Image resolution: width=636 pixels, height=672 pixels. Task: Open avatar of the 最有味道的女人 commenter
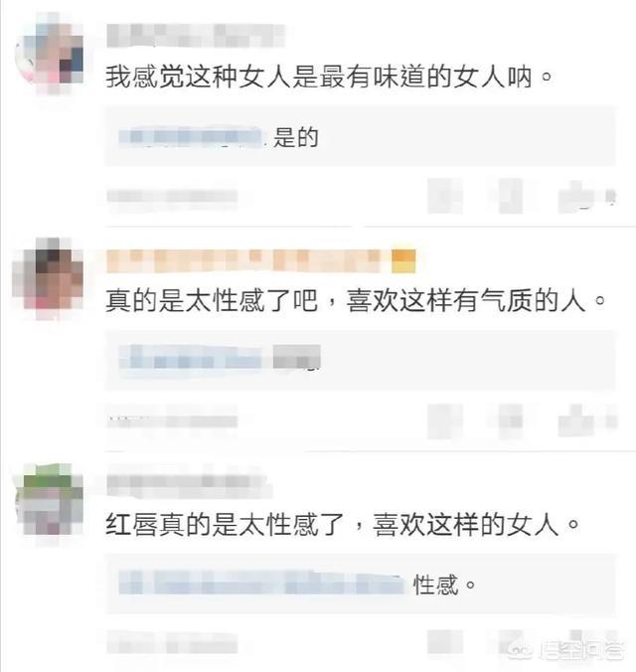pyautogui.click(x=50, y=54)
